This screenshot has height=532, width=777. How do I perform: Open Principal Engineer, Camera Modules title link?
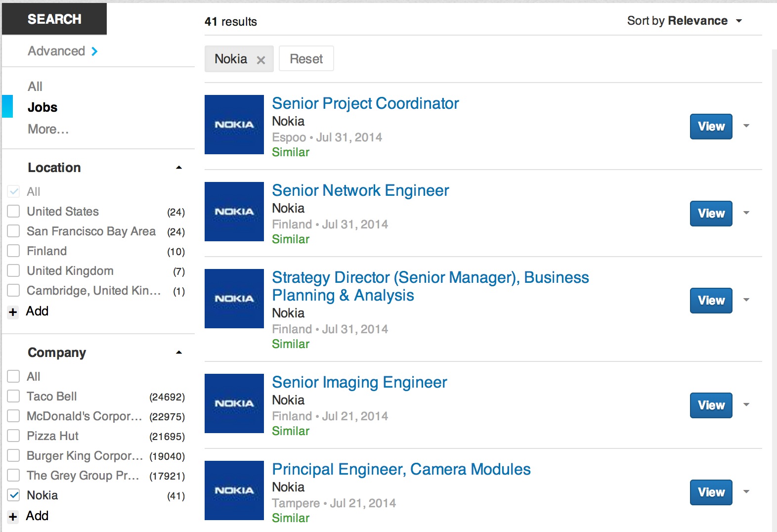click(401, 469)
